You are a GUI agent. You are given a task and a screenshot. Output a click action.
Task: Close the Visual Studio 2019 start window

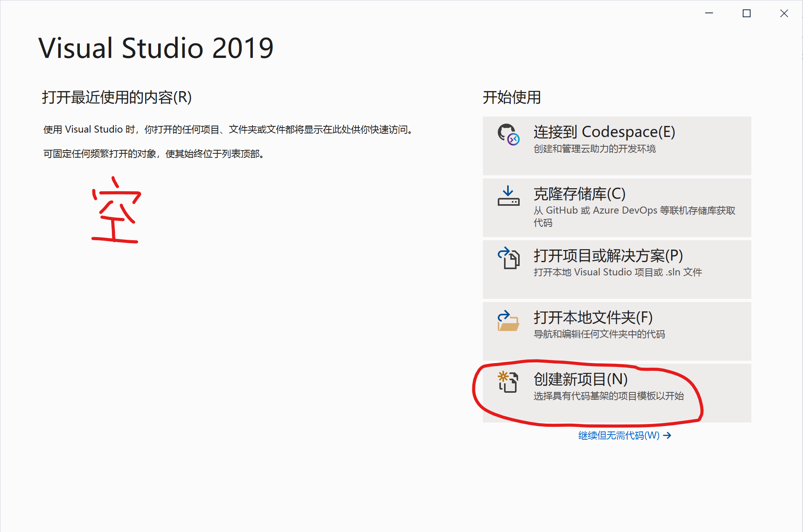tap(784, 13)
